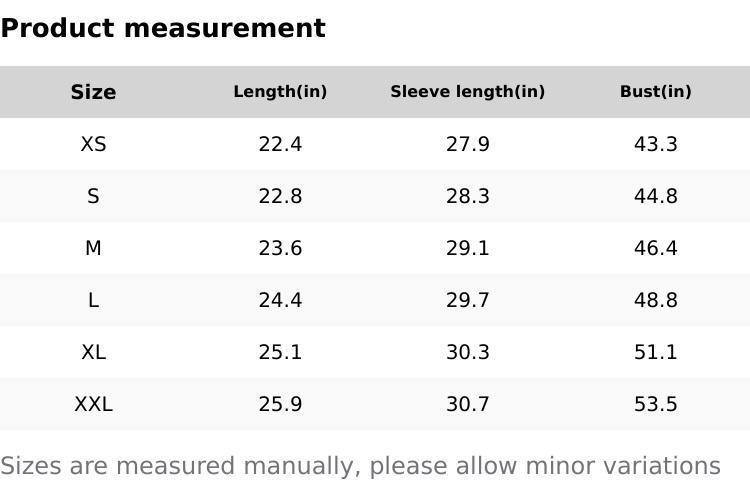Select the 24.4 length cell
Viewport: 750px width, 502px height.
[280, 300]
